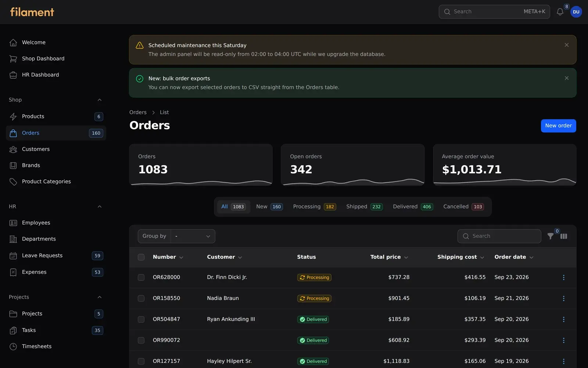Select the checkbox for order OR158550
The width and height of the screenshot is (588, 368).
click(x=141, y=298)
